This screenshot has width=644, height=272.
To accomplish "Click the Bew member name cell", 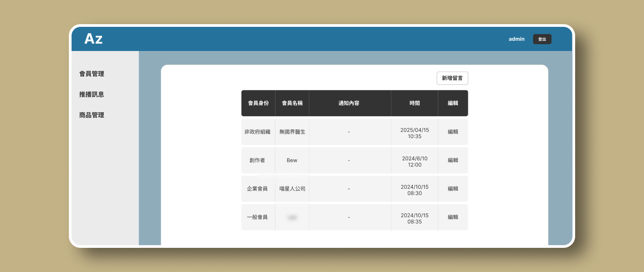I will tap(292, 160).
